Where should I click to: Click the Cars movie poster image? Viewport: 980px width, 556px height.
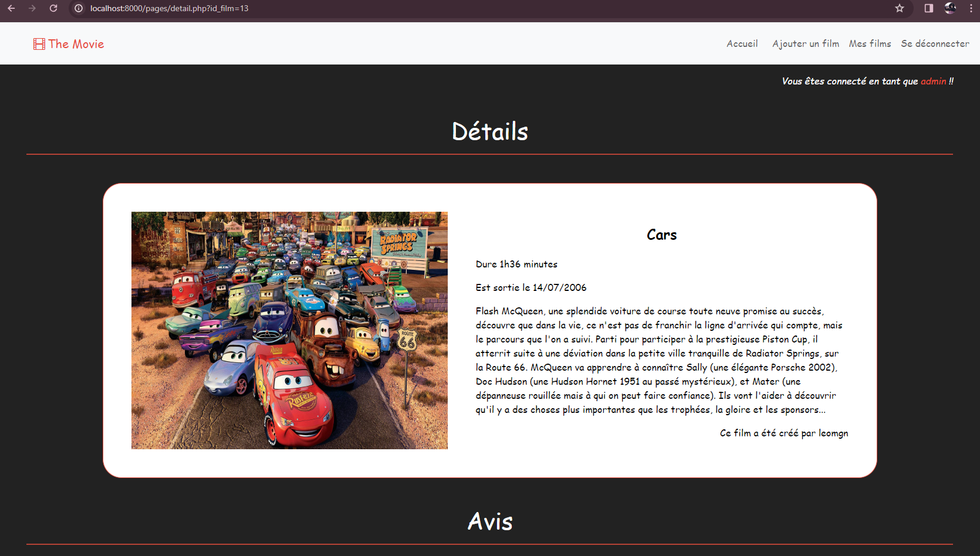click(x=289, y=330)
